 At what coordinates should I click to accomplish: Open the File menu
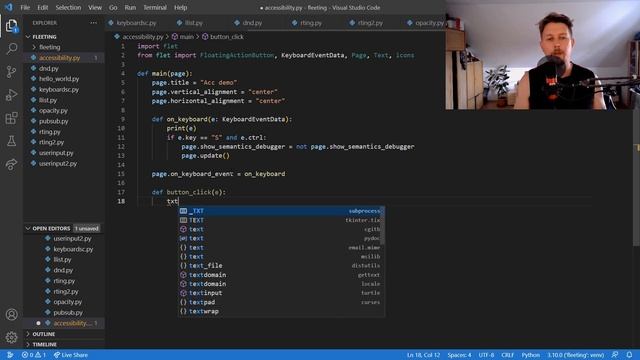(25, 7)
